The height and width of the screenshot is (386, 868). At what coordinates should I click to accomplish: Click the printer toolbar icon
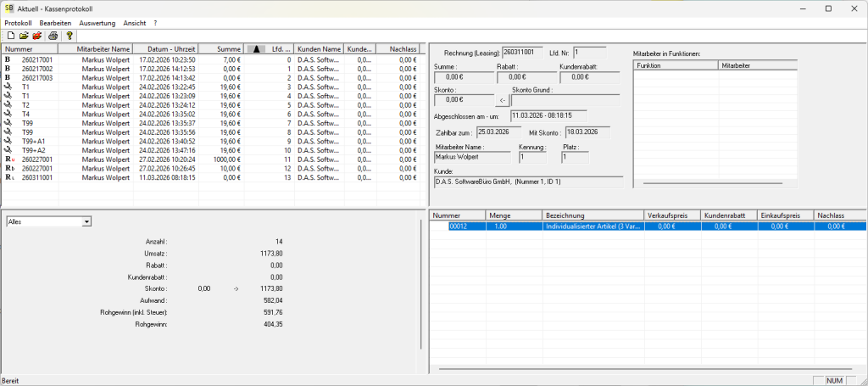tap(53, 36)
